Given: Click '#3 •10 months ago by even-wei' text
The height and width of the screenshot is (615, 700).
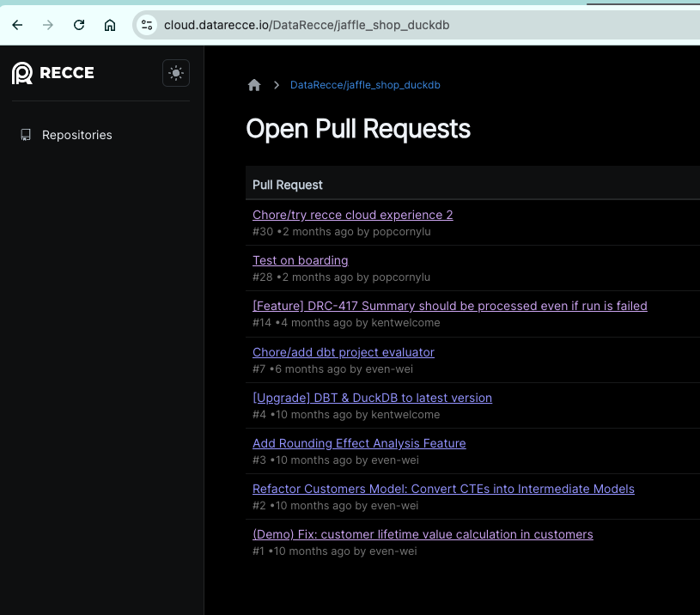Looking at the screenshot, I should [x=336, y=460].
